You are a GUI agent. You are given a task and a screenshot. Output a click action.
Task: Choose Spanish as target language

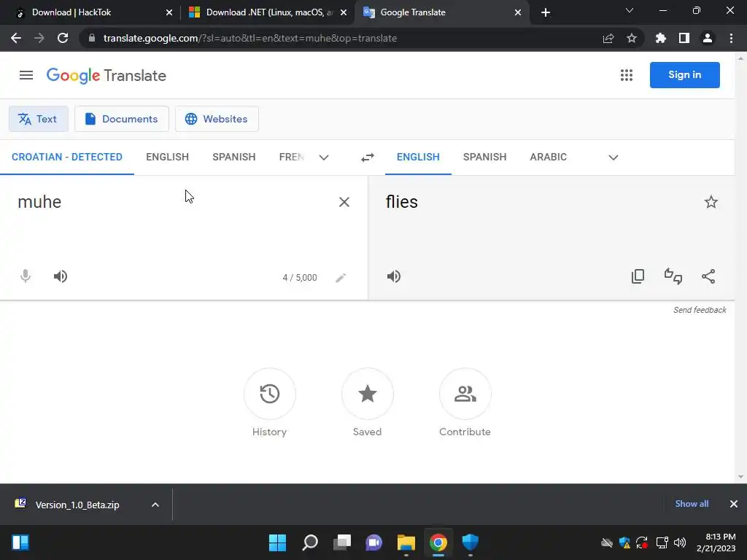click(x=484, y=157)
